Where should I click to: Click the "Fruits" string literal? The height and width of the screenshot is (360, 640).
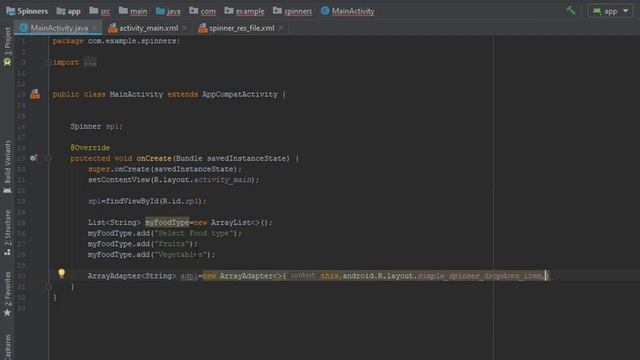pyautogui.click(x=171, y=244)
